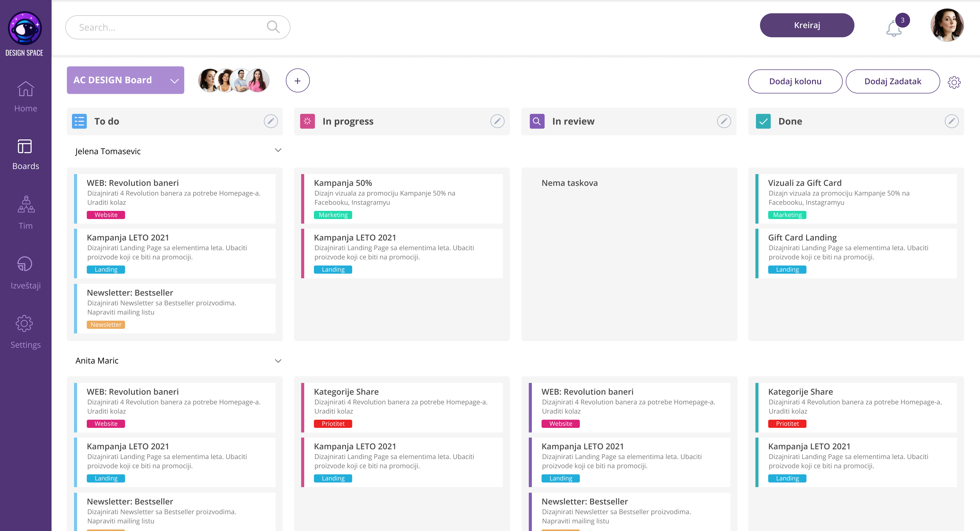Image resolution: width=980 pixels, height=531 pixels.
Task: Click the To do list icon
Action: [x=79, y=121]
